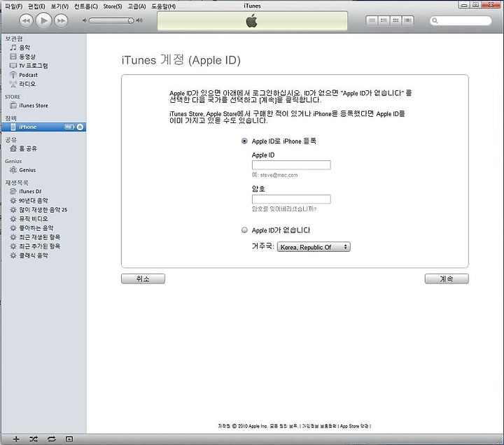Image resolution: width=504 pixels, height=445 pixels.
Task: Open the 파일(F) menu
Action: 14,6
